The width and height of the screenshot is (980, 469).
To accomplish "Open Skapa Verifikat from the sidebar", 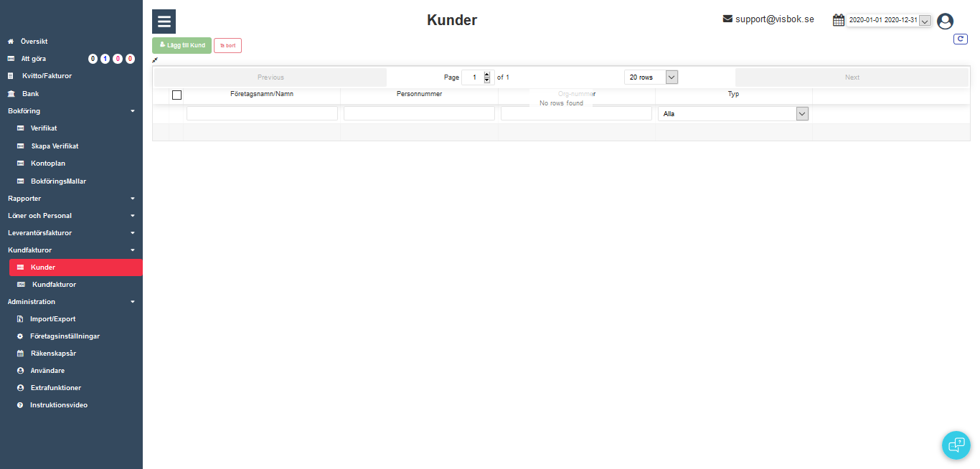I will point(55,146).
